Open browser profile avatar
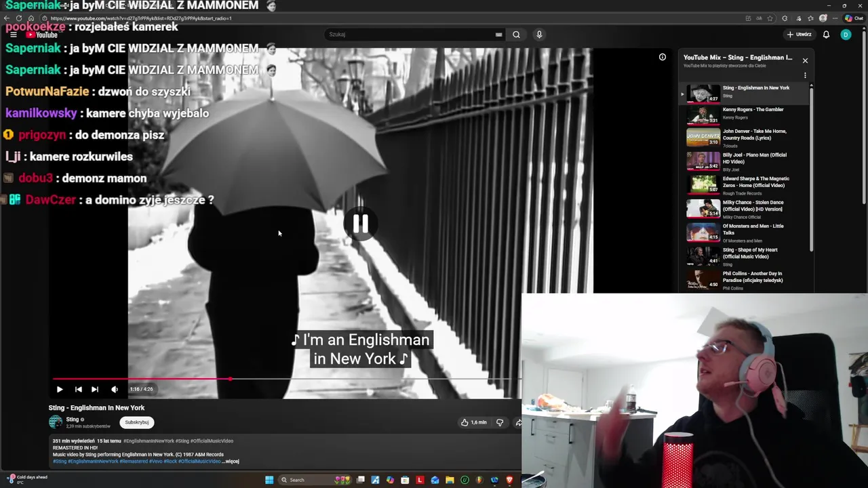Viewport: 868px width, 488px height. (823, 18)
